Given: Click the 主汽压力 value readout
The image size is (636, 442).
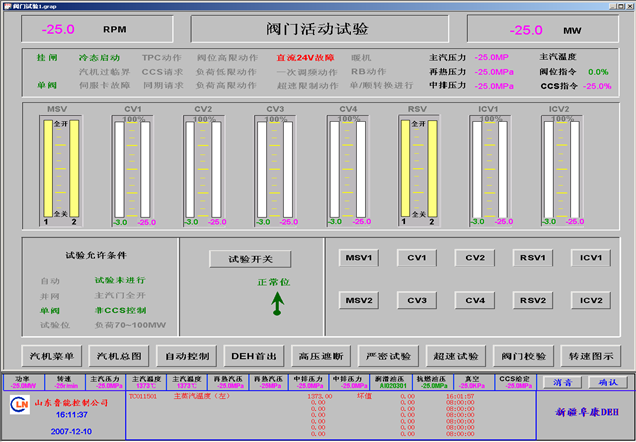Looking at the screenshot, I should tap(492, 57).
